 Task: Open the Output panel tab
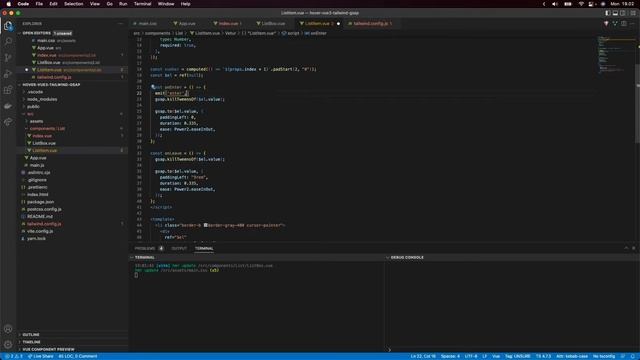click(179, 248)
